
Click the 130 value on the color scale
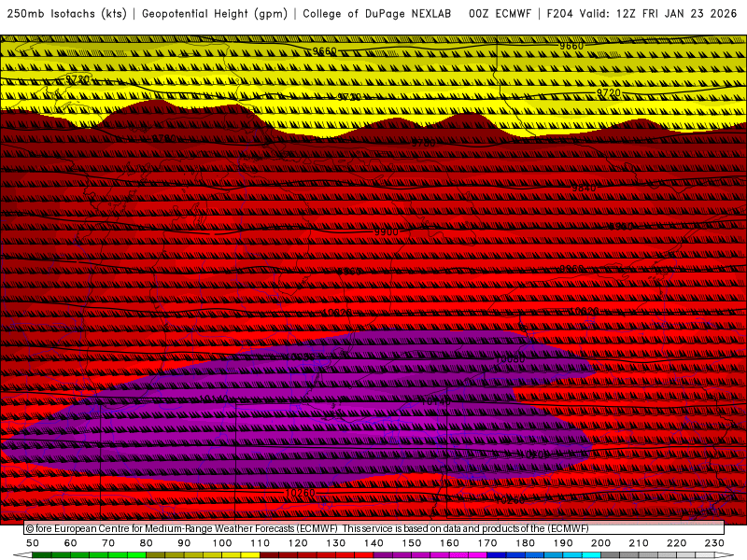point(336,543)
